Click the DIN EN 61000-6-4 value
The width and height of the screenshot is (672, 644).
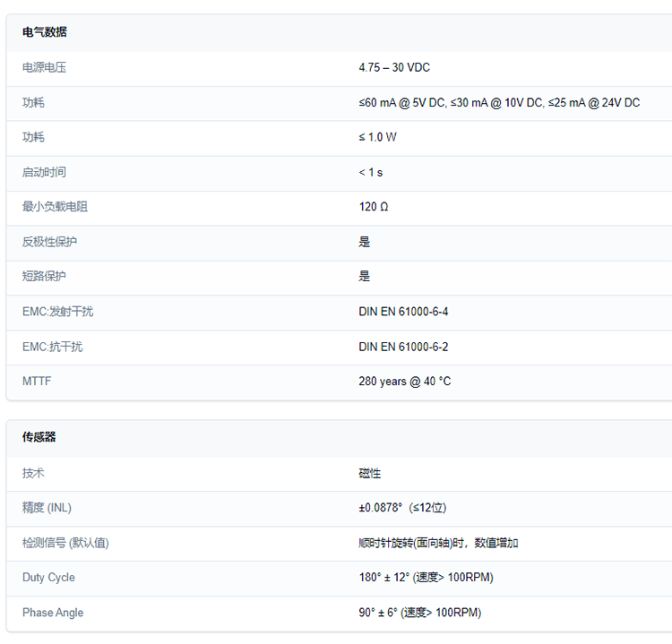click(403, 312)
